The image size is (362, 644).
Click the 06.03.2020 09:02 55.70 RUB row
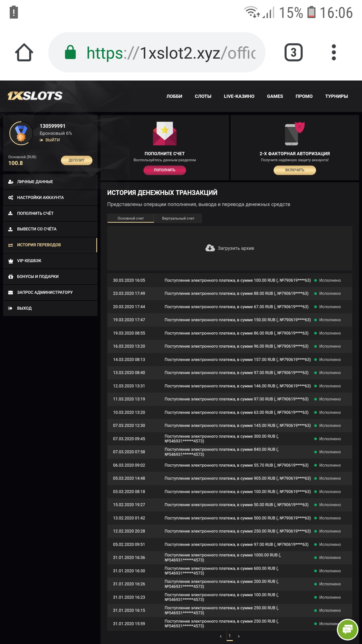pyautogui.click(x=230, y=465)
